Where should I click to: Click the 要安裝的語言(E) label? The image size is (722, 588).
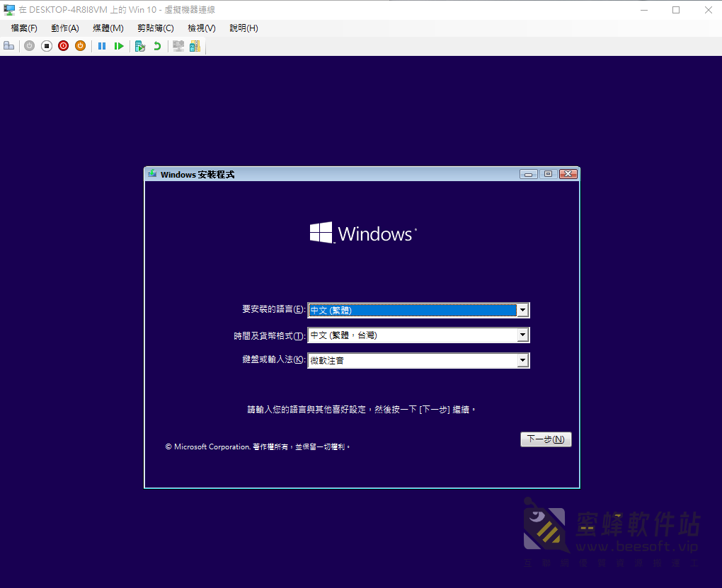click(x=273, y=309)
